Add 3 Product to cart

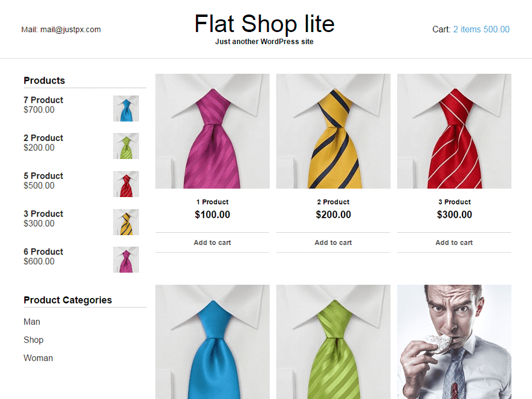point(454,242)
